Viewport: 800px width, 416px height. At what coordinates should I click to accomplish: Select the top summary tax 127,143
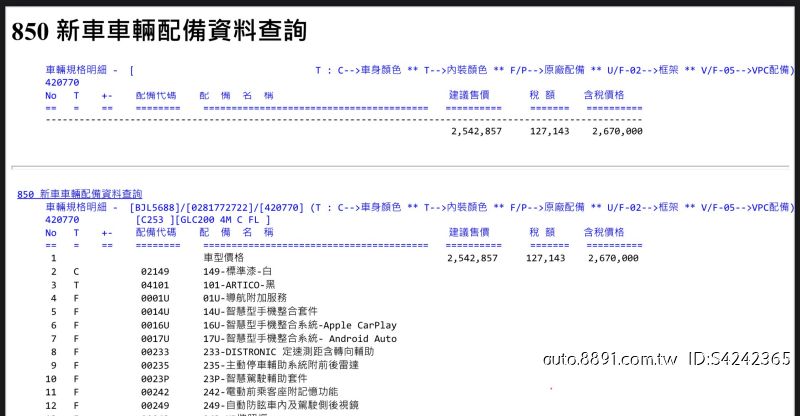pos(549,131)
